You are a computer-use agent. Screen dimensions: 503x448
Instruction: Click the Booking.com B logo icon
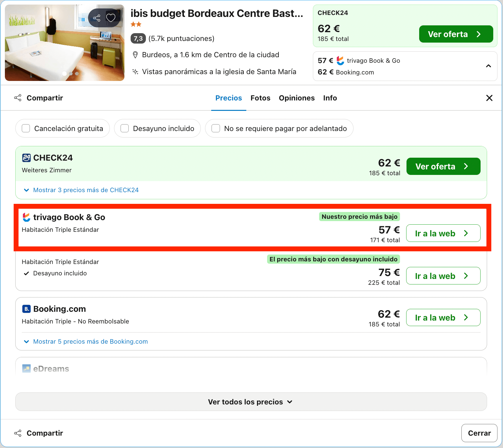(26, 309)
